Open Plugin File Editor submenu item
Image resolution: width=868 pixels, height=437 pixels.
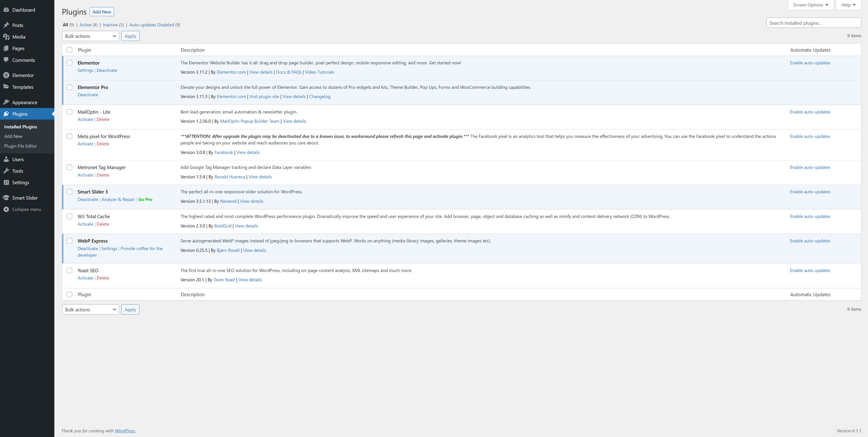tap(20, 146)
